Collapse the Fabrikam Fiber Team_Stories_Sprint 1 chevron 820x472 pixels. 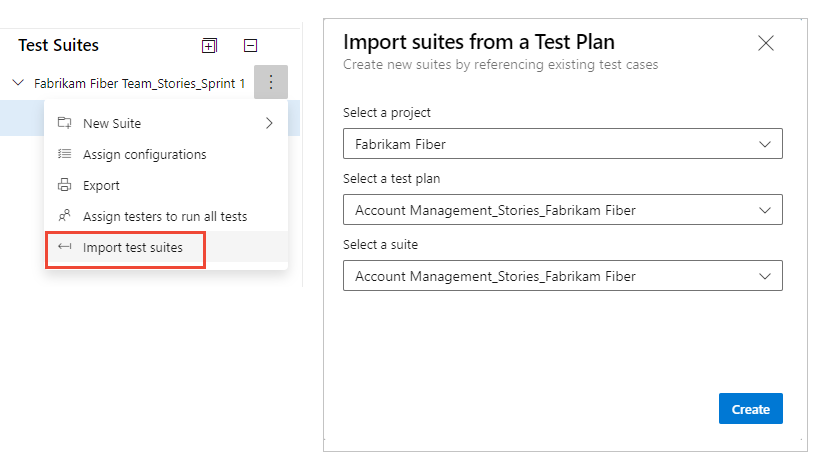[18, 84]
